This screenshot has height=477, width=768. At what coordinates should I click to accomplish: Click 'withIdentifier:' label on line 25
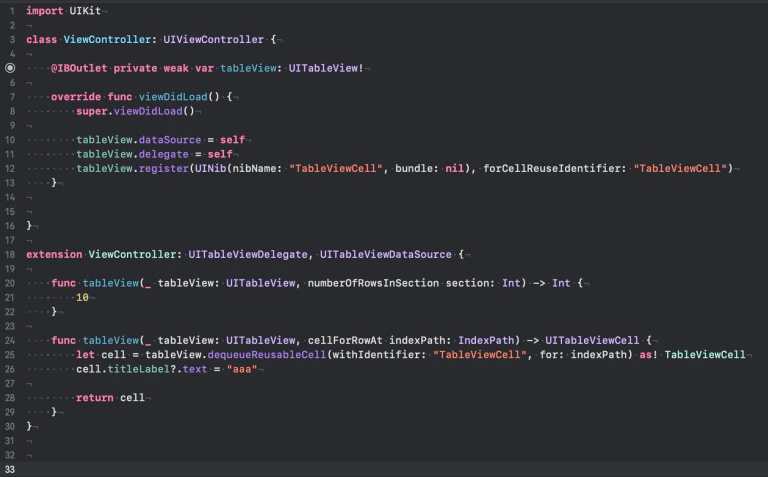tap(380, 355)
